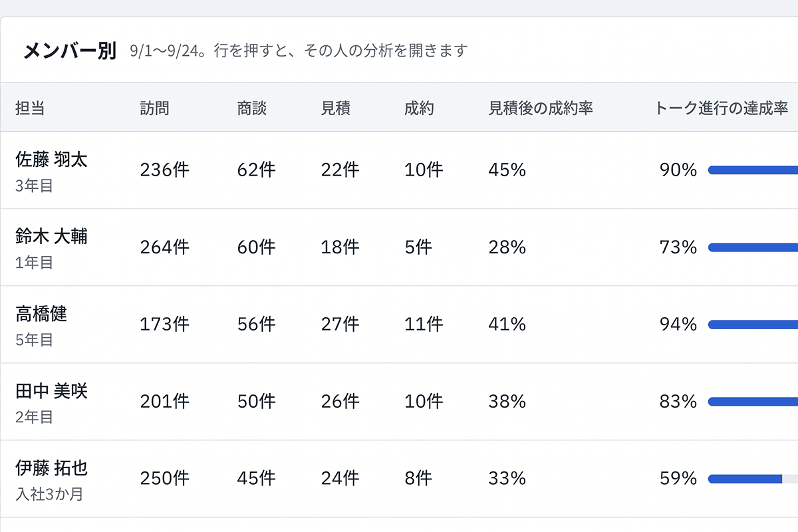
Task: Click the 訪問 column header
Action: click(154, 108)
